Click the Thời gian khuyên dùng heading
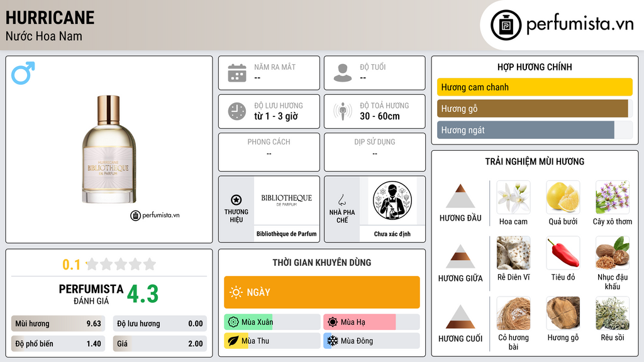 (322, 262)
